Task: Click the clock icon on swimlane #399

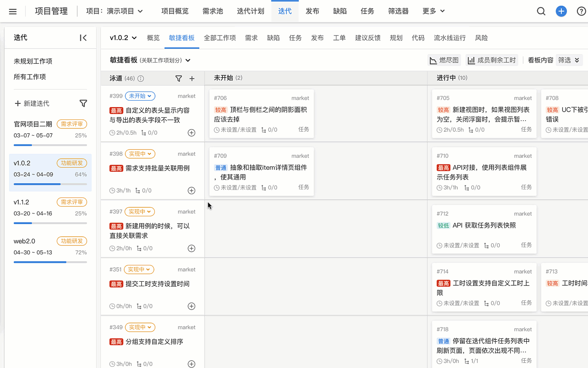Action: click(x=112, y=133)
